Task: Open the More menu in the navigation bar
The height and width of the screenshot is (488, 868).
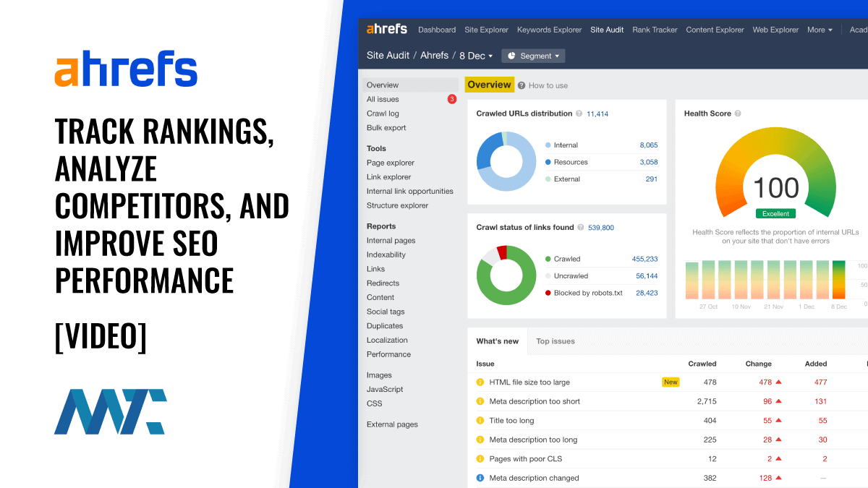Action: click(820, 30)
